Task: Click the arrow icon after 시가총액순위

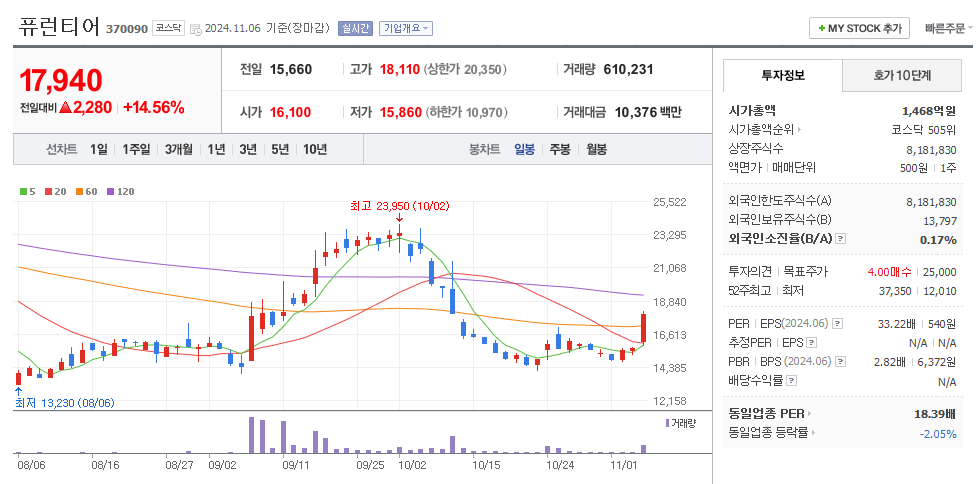Action: (x=799, y=130)
